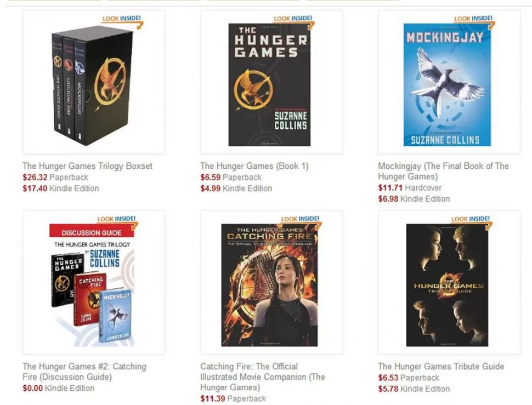This screenshot has width=532, height=405.
Task: Open the Discussion Guide cover thumbnail
Action: pyautogui.click(x=92, y=285)
